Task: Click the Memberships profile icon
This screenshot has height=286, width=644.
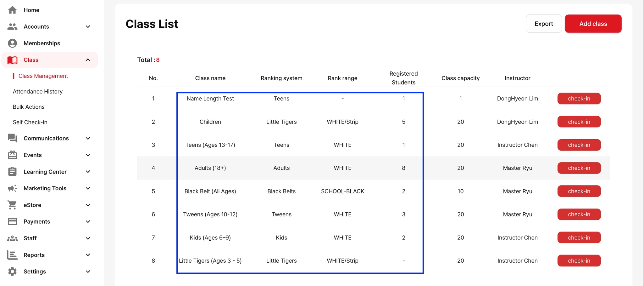Action: tap(12, 43)
